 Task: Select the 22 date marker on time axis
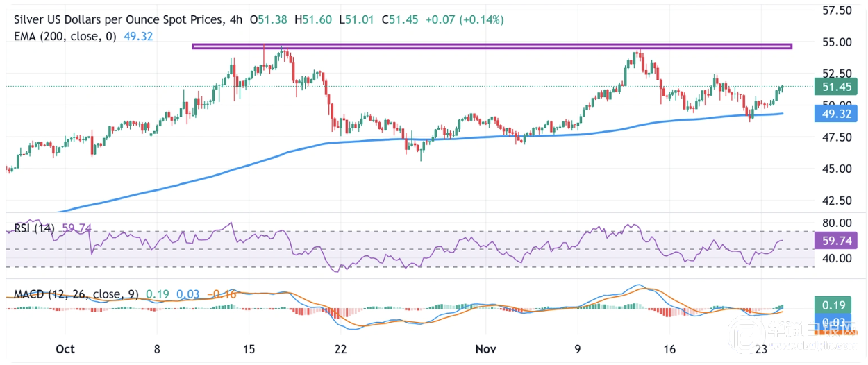(340, 348)
